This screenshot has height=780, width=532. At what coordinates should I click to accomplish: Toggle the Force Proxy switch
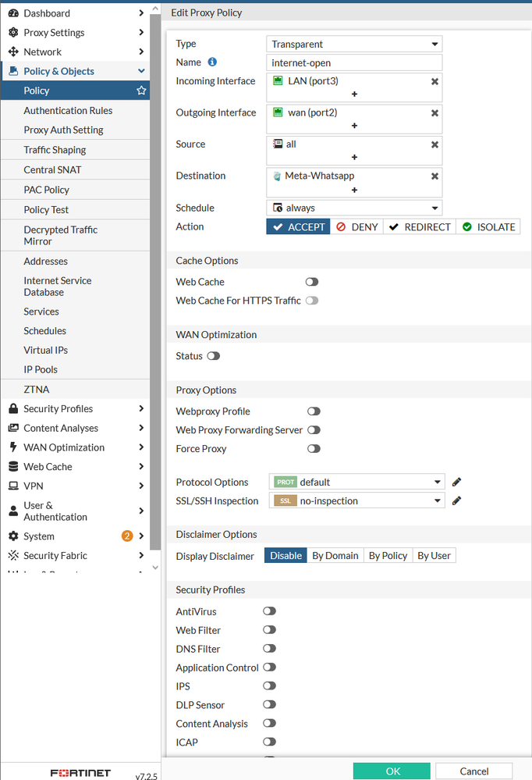[314, 449]
